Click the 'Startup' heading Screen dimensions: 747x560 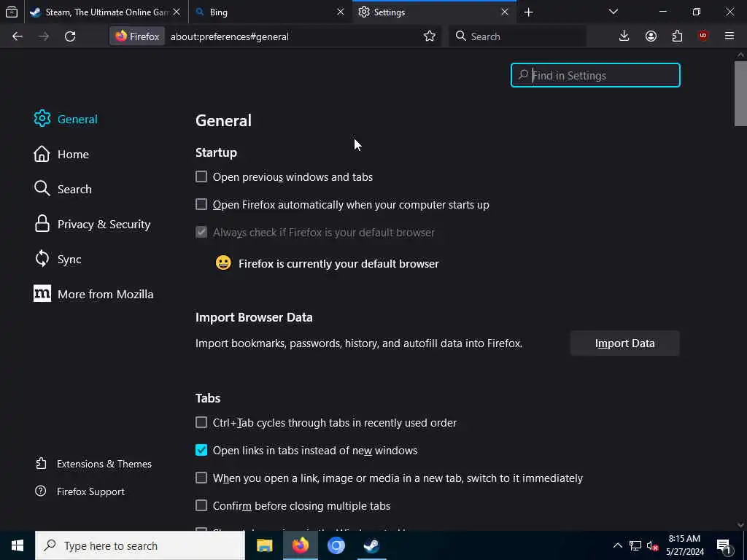216,153
